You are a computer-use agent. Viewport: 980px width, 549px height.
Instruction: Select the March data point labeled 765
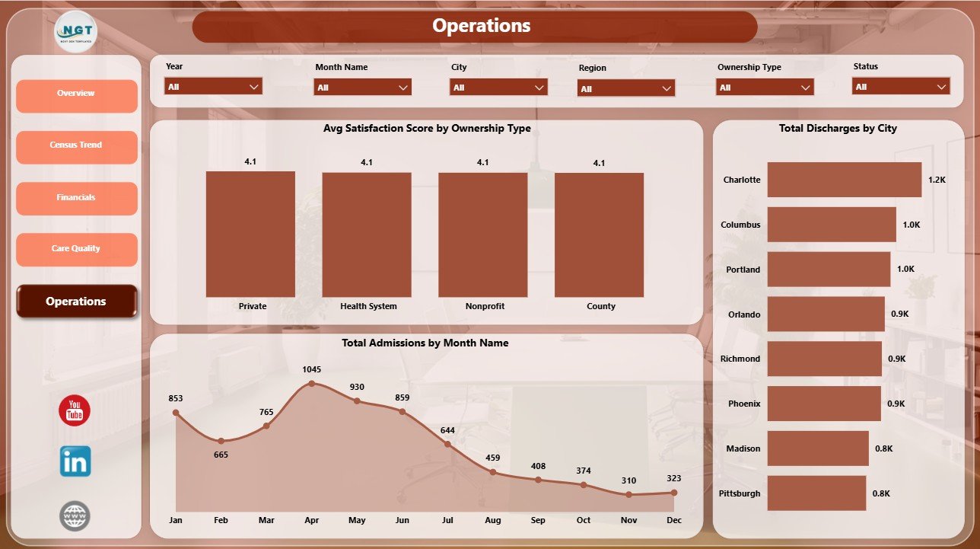click(266, 426)
